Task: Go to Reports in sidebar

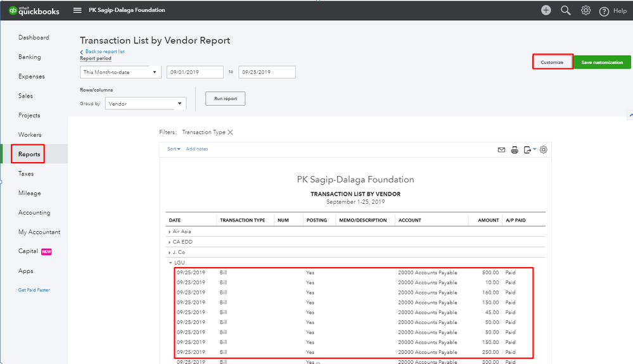Action: tap(29, 154)
